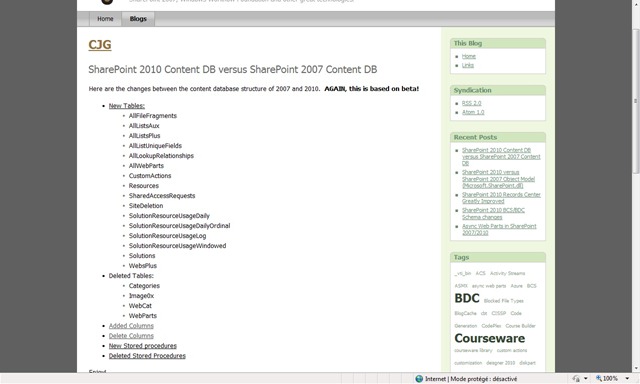Click the 'SiteDeletion' list entry
This screenshot has width=640, height=384.
pyautogui.click(x=146, y=206)
